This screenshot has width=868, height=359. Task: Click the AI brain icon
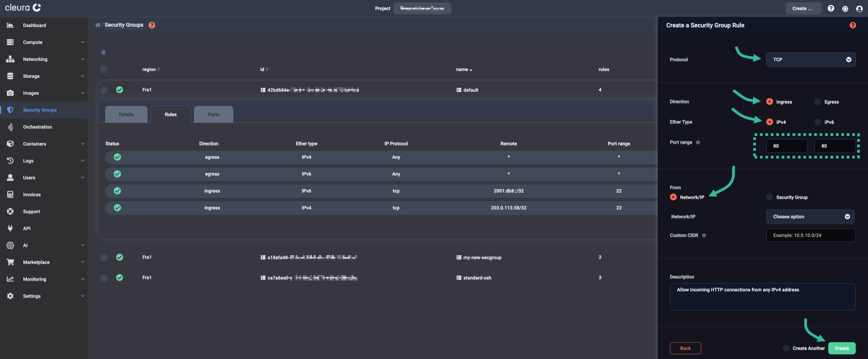pyautogui.click(x=10, y=245)
